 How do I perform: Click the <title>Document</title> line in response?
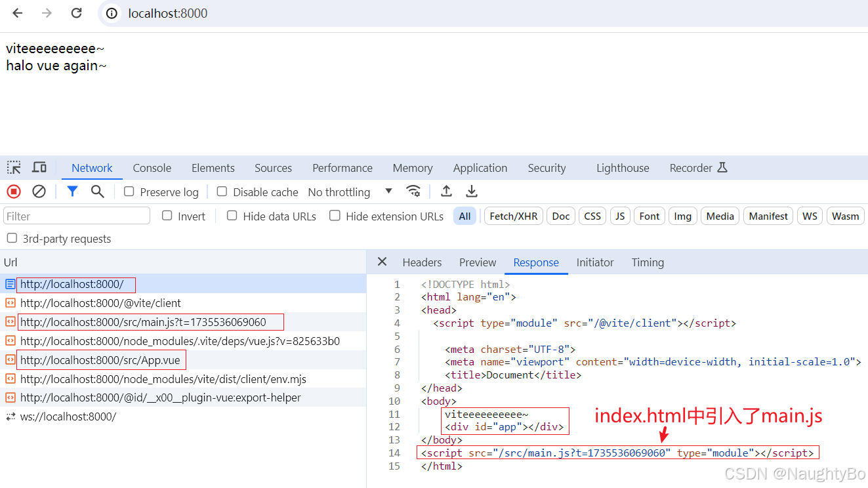coord(513,375)
